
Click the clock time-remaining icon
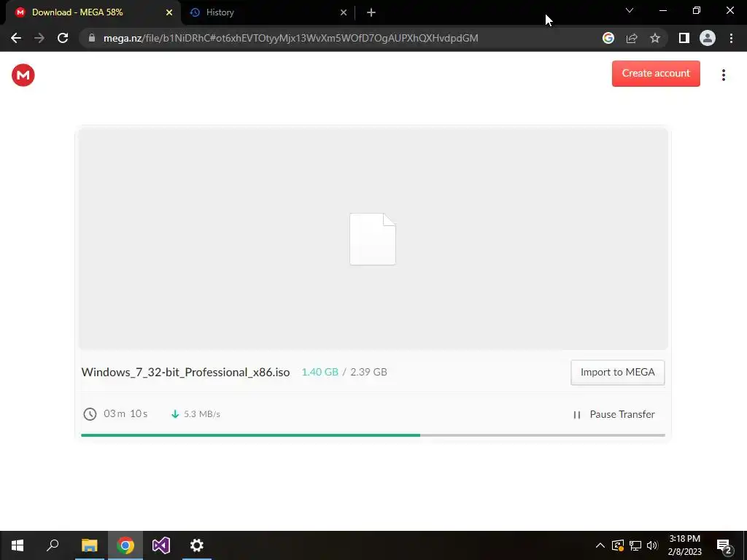pyautogui.click(x=90, y=414)
